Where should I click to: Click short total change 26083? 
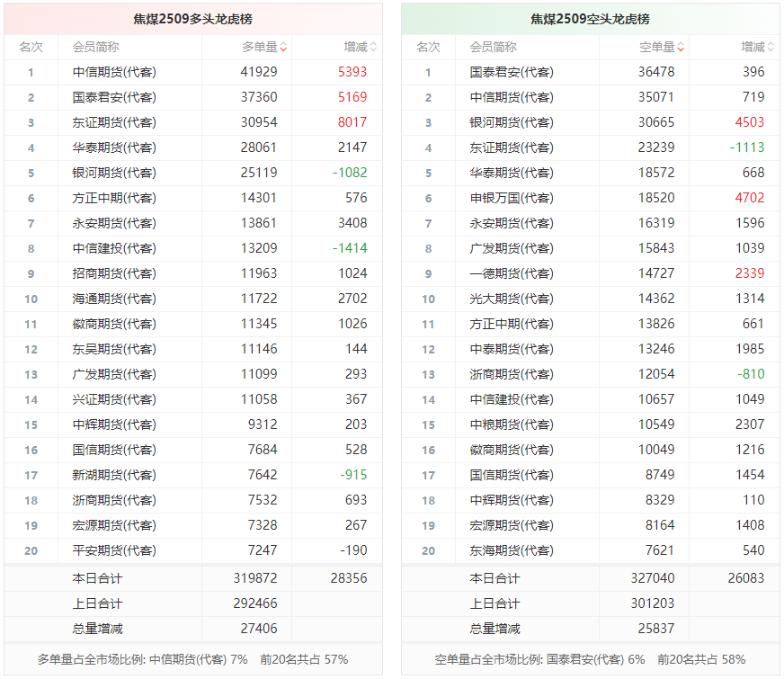click(x=746, y=578)
